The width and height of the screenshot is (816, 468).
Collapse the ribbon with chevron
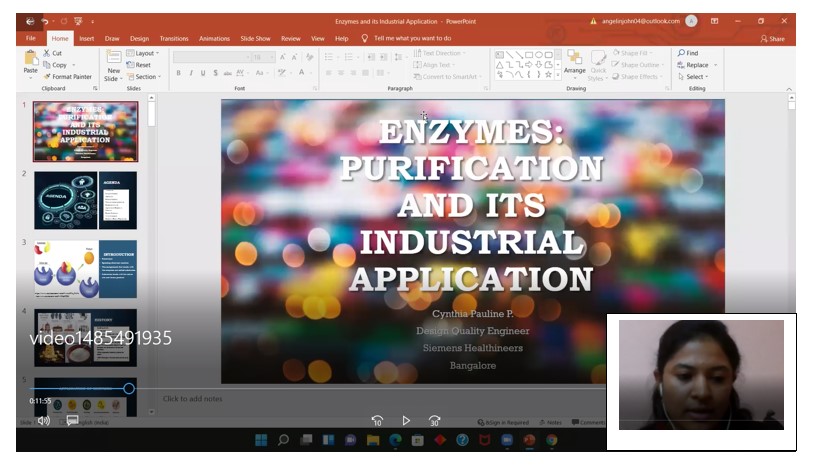[x=789, y=89]
